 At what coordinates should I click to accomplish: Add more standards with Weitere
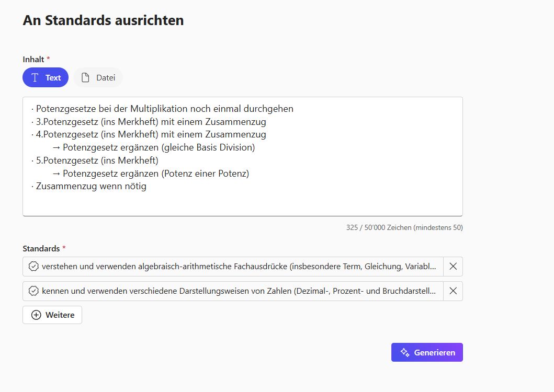(52, 315)
